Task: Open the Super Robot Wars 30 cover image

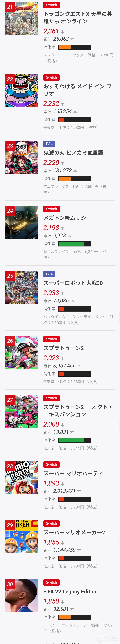Action: tap(22, 287)
